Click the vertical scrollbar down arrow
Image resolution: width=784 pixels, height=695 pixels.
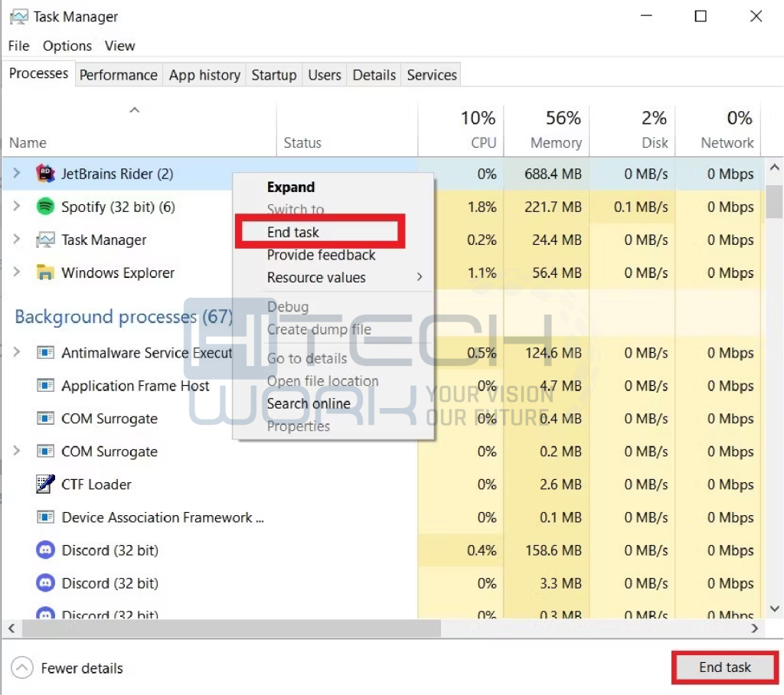coord(775,609)
